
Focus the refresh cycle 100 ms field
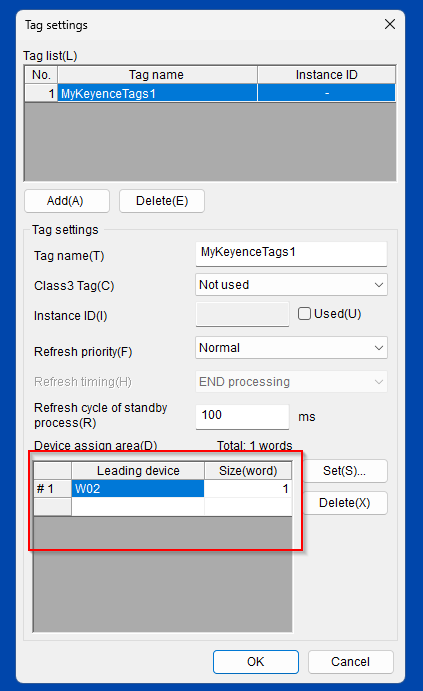pyautogui.click(x=242, y=416)
